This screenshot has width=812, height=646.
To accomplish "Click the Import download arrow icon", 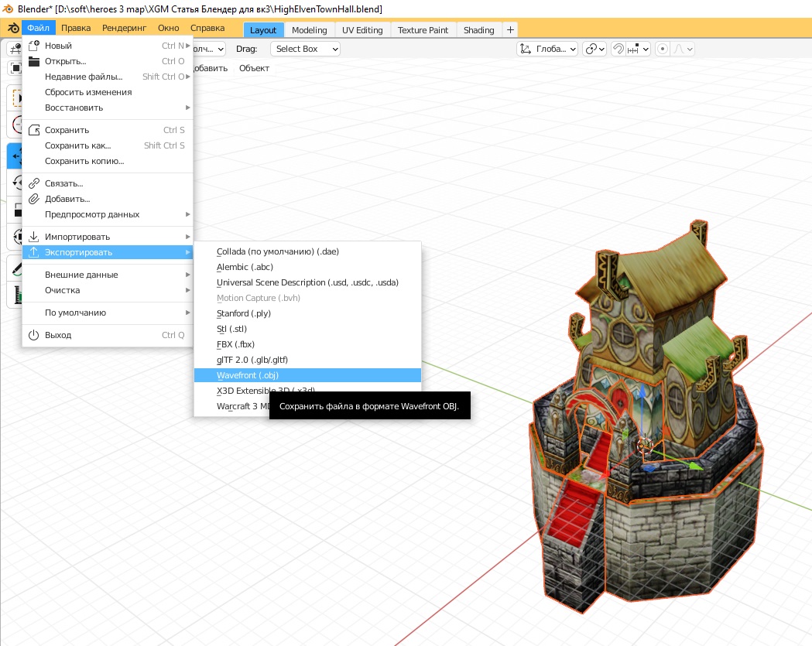I will pyautogui.click(x=33, y=237).
